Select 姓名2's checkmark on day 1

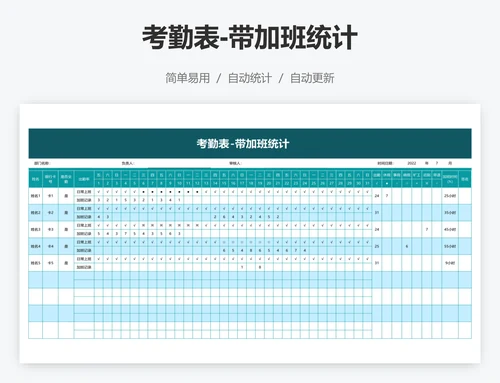(x=99, y=209)
